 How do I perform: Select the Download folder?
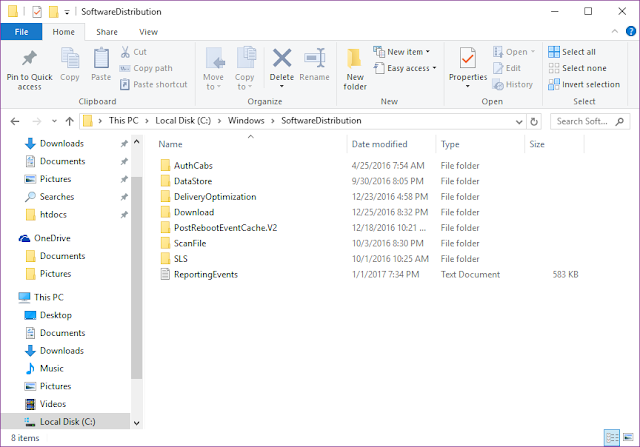194,212
